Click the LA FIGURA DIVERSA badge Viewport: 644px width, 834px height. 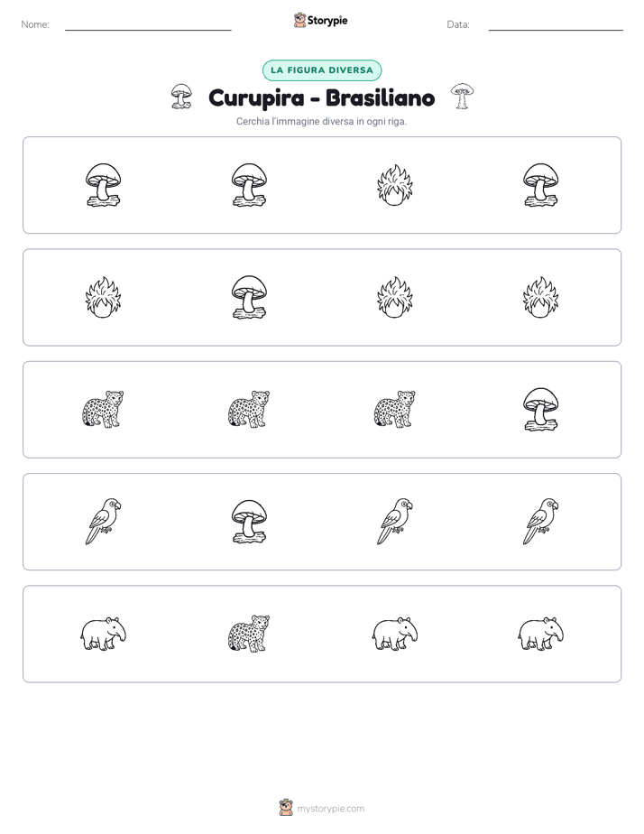322,70
